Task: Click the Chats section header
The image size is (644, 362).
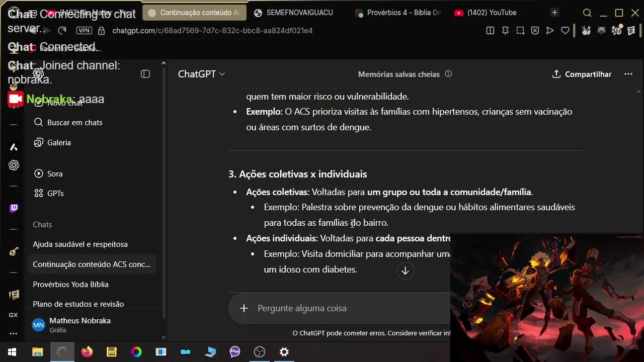Action: point(43,225)
